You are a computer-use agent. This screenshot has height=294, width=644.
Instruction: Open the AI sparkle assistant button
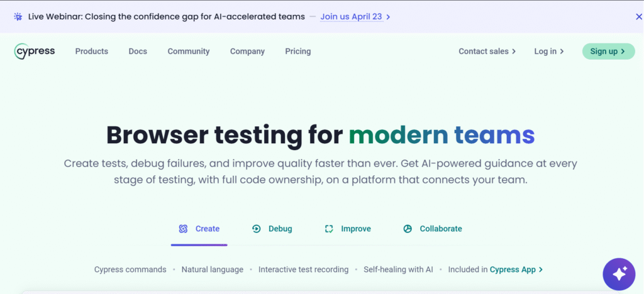pos(619,273)
